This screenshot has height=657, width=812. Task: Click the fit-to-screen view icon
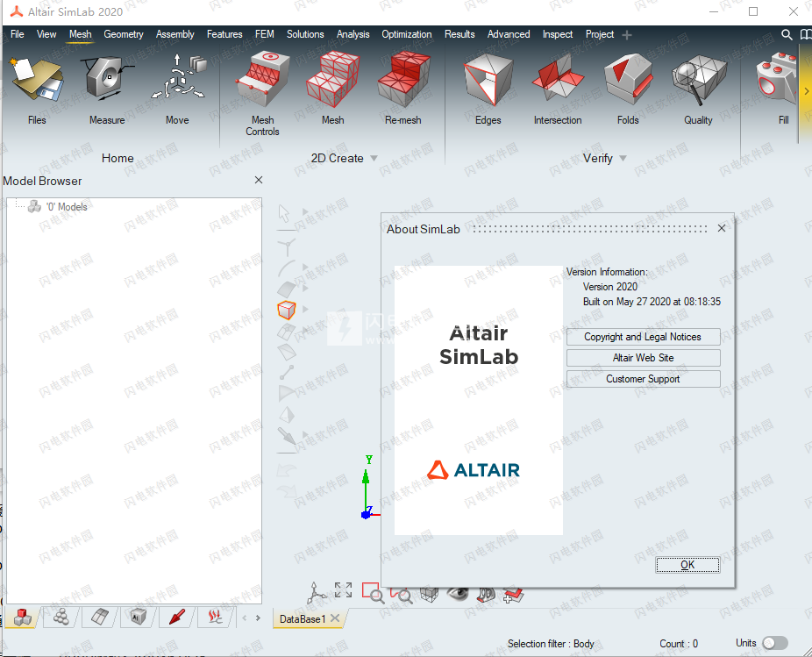343,590
